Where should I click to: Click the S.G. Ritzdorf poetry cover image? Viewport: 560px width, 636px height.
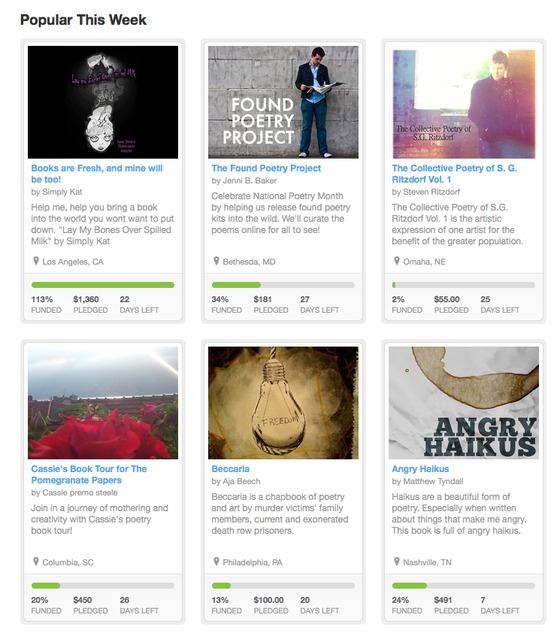(x=464, y=103)
